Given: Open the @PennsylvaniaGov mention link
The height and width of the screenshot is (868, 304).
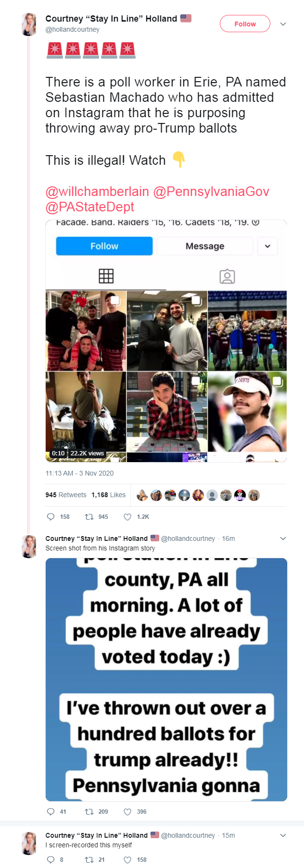Looking at the screenshot, I should (211, 192).
